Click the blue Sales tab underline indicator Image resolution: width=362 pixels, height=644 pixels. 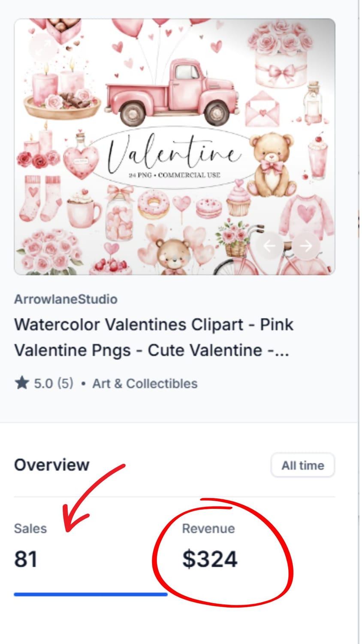pos(90,595)
